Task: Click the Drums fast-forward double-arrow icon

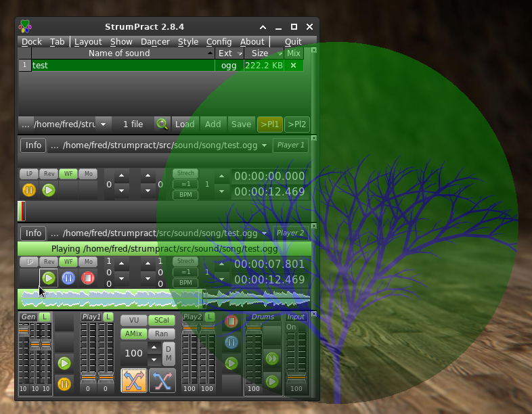Action: pos(272,359)
